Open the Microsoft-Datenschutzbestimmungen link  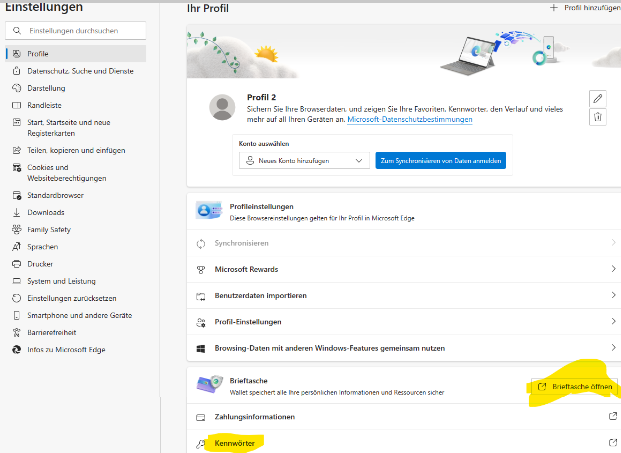[410, 119]
